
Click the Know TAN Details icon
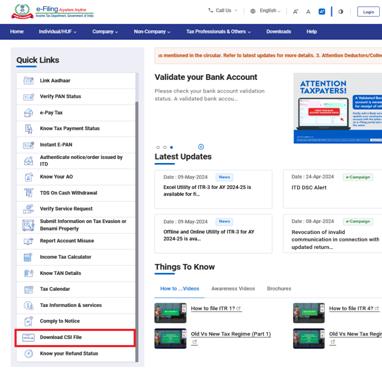tap(28, 273)
